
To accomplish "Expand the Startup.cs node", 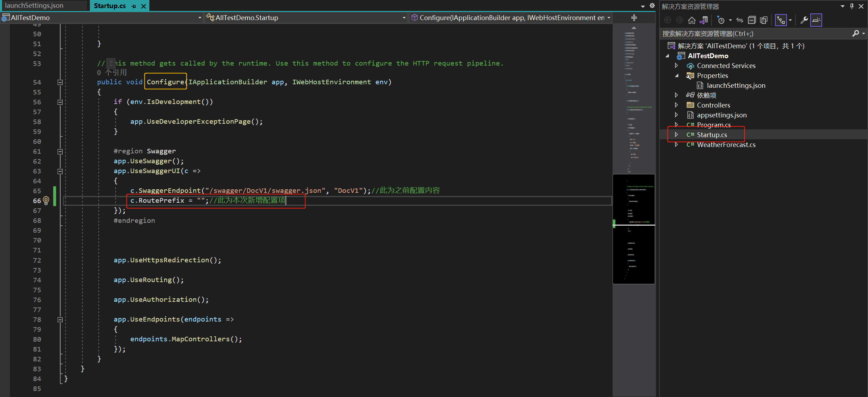I will 676,135.
